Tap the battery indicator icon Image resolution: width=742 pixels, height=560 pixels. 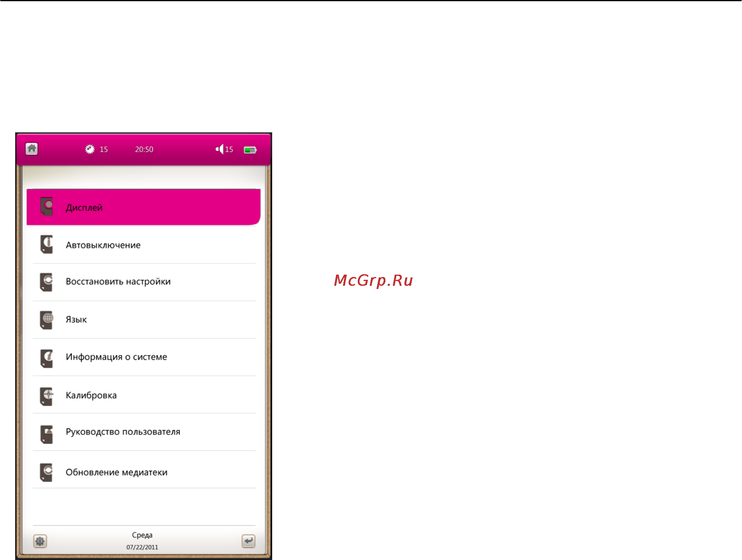pos(250,150)
